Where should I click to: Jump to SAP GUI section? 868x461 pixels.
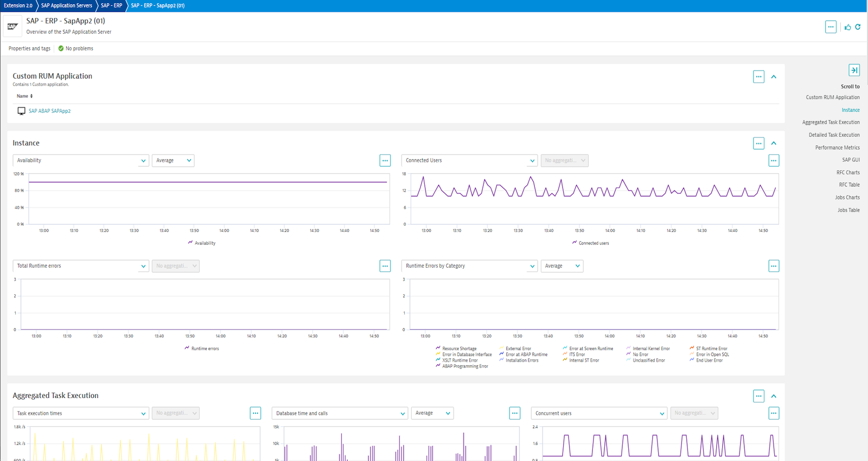pyautogui.click(x=851, y=160)
